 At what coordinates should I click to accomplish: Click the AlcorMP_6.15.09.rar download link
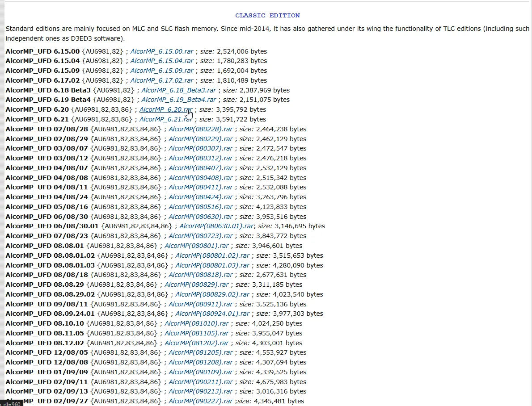pyautogui.click(x=162, y=71)
